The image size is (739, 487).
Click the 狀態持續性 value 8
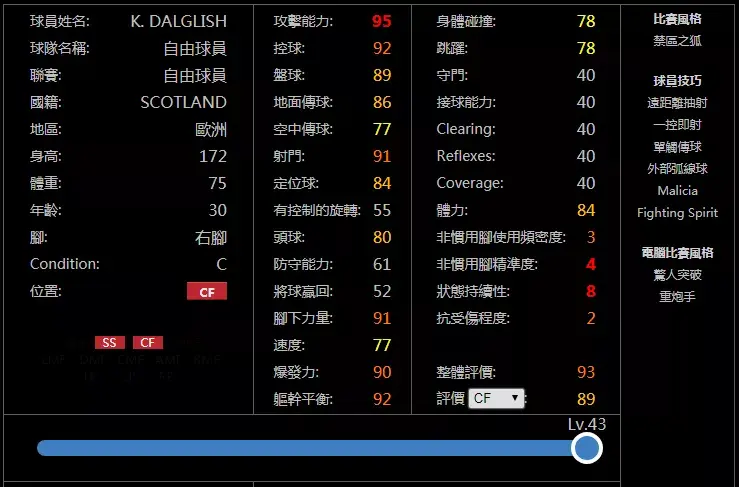(x=591, y=291)
